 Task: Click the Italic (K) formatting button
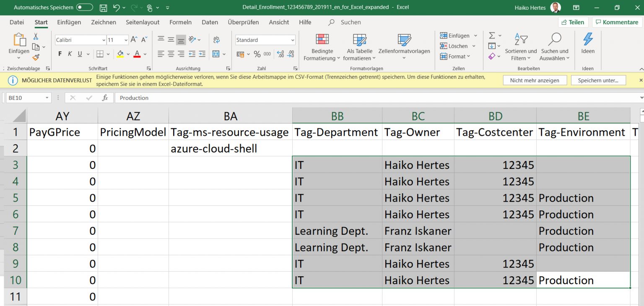[x=70, y=54]
